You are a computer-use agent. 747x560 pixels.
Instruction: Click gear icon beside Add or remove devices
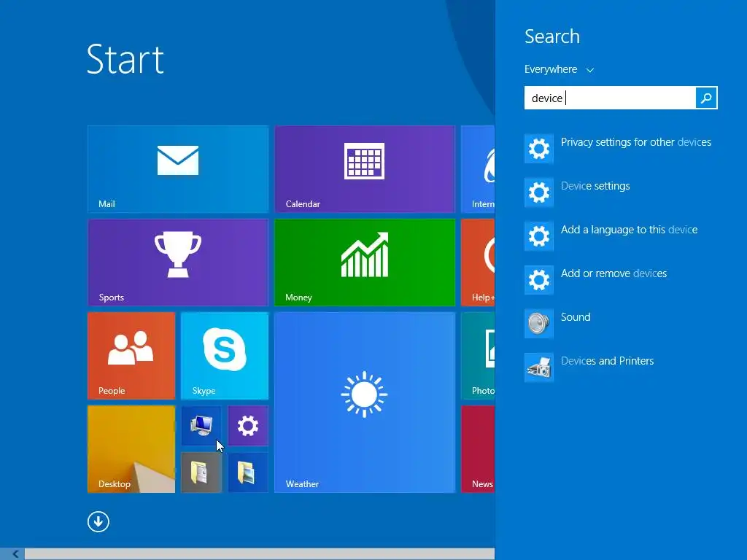pyautogui.click(x=539, y=280)
